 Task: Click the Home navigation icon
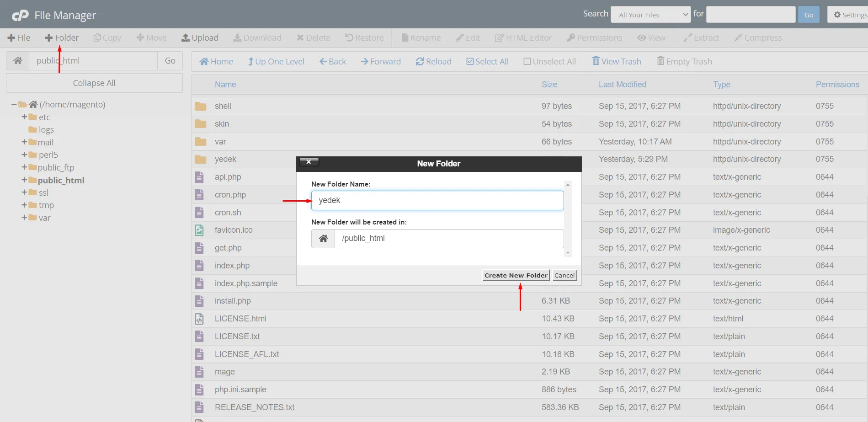tap(216, 62)
